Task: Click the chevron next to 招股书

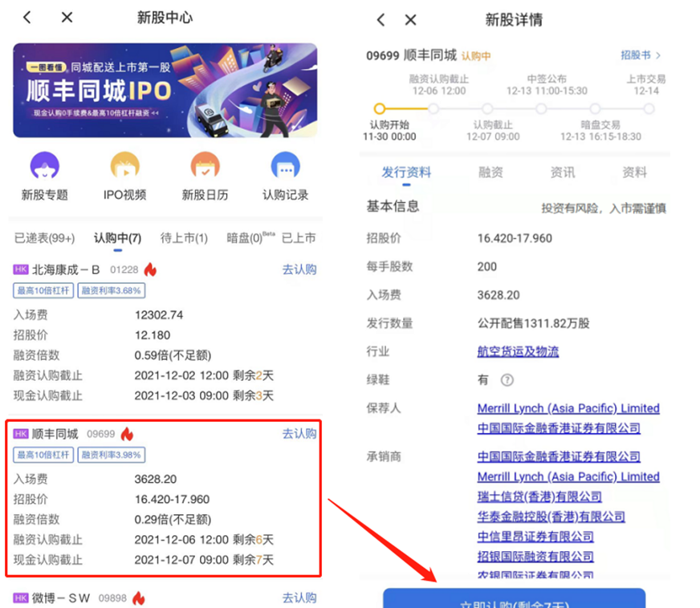Action: [658, 55]
